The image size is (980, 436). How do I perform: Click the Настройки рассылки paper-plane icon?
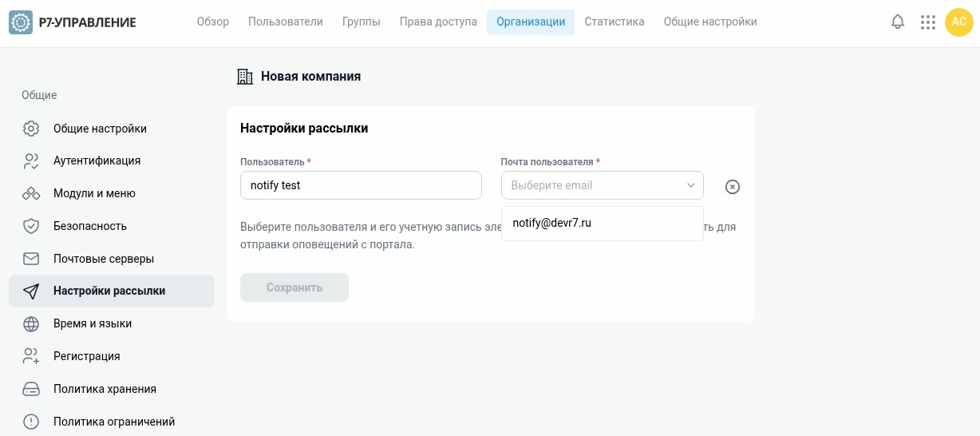point(31,291)
